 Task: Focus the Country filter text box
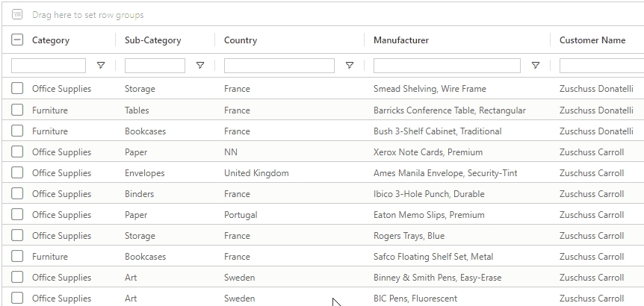pyautogui.click(x=279, y=66)
